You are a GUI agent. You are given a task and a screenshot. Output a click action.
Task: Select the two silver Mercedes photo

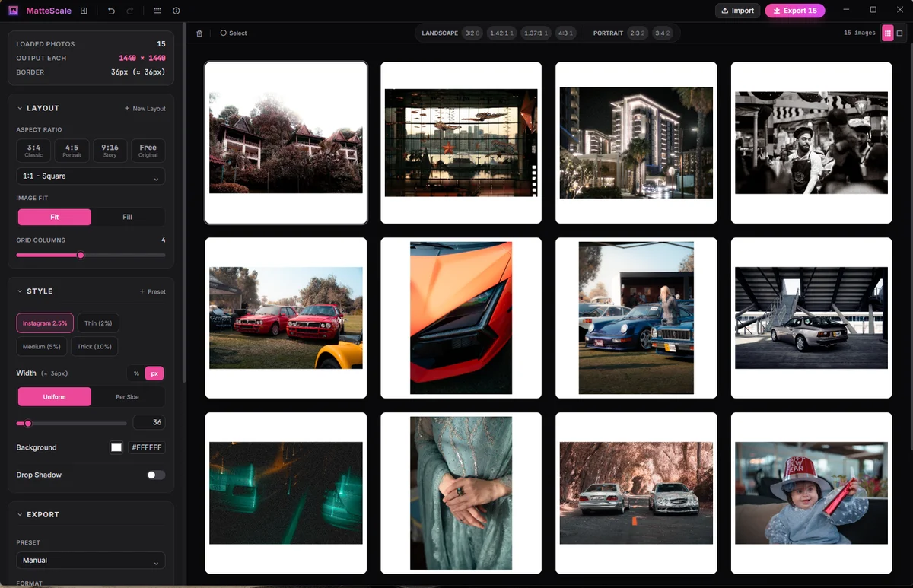point(636,493)
